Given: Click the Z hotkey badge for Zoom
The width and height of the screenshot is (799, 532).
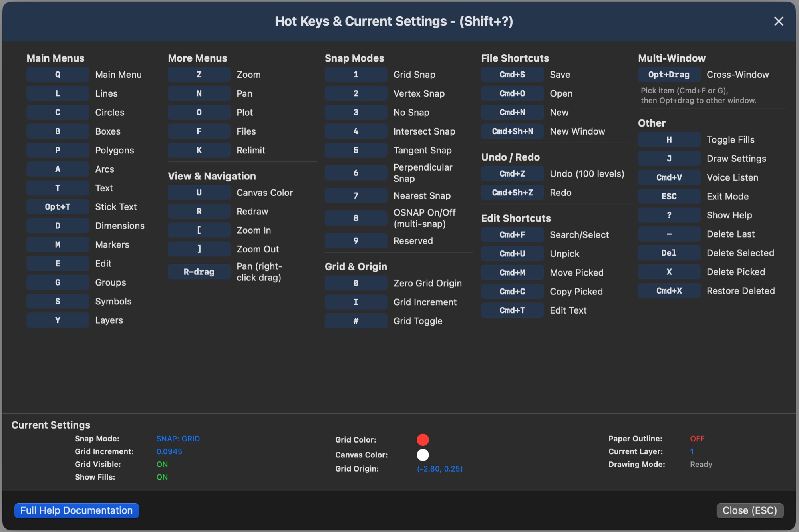Looking at the screenshot, I should pyautogui.click(x=199, y=75).
